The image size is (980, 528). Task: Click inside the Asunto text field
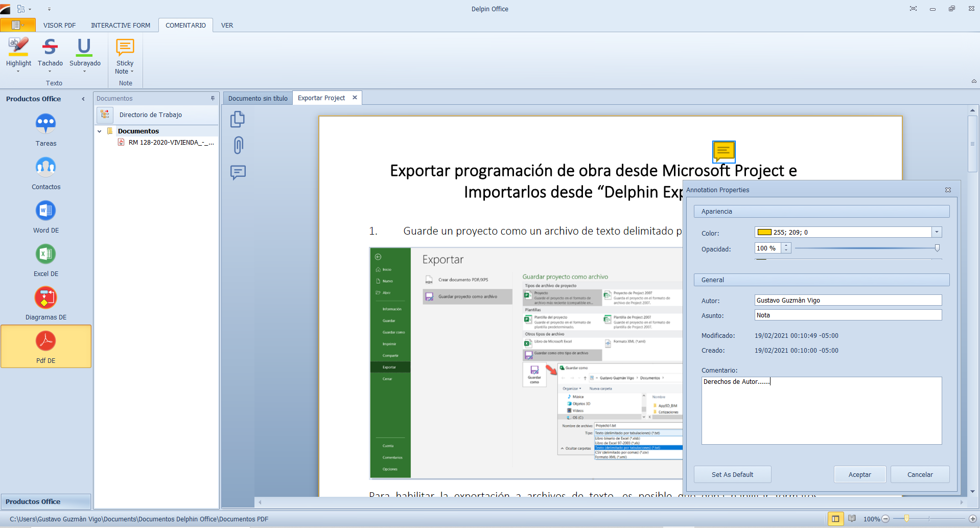848,315
